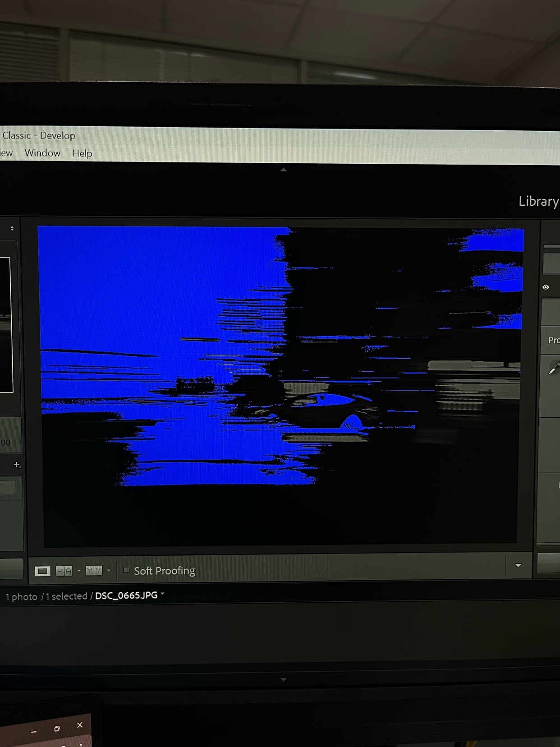Collapse the bottom filmstrip panel arrow
Screen dimensions: 560x747
pyautogui.click(x=283, y=679)
